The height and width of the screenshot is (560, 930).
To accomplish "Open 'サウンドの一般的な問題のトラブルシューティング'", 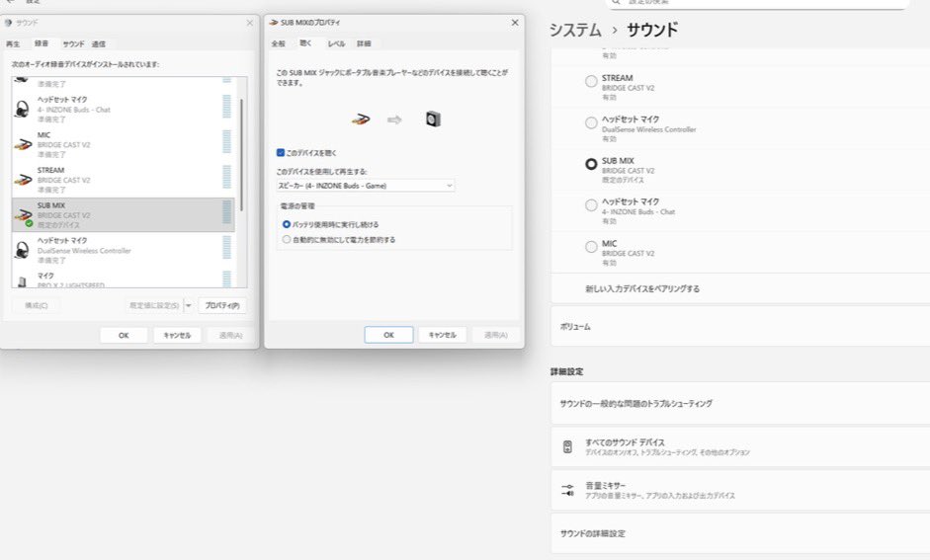I will click(x=740, y=404).
